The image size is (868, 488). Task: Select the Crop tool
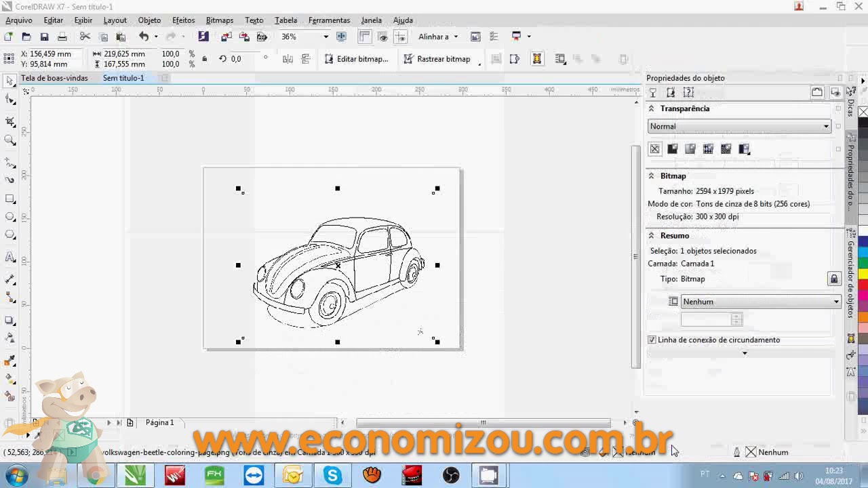click(x=10, y=121)
